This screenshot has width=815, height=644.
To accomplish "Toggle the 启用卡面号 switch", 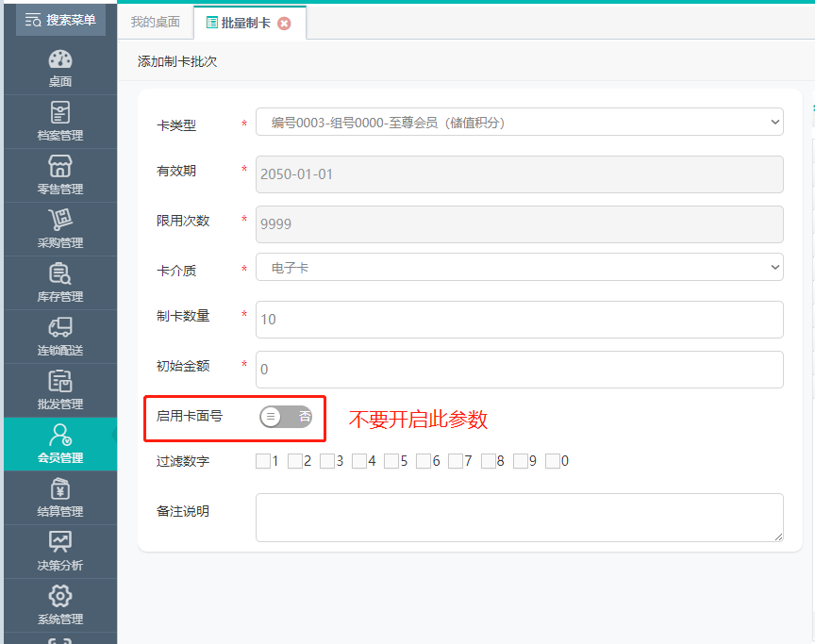I will point(286,417).
